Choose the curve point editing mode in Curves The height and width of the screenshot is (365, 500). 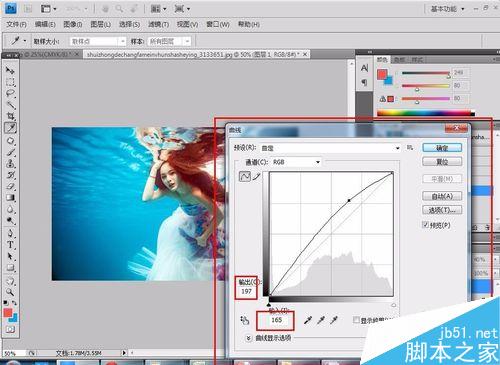245,177
